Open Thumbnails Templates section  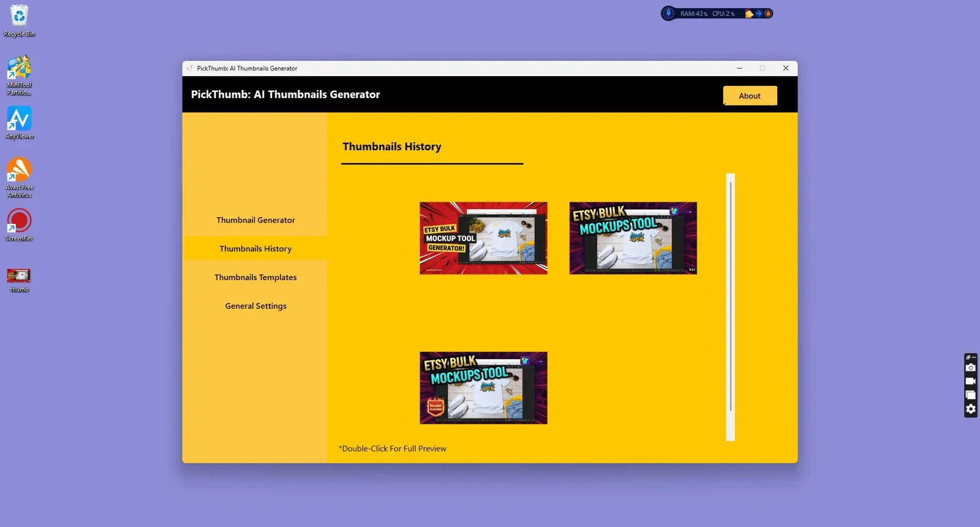pos(255,277)
